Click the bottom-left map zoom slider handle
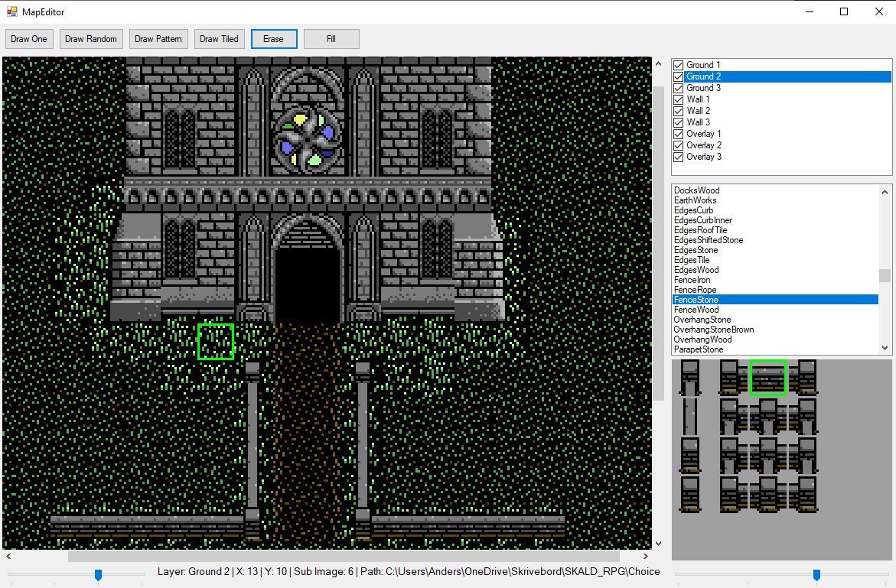This screenshot has height=588, width=896. click(98, 575)
